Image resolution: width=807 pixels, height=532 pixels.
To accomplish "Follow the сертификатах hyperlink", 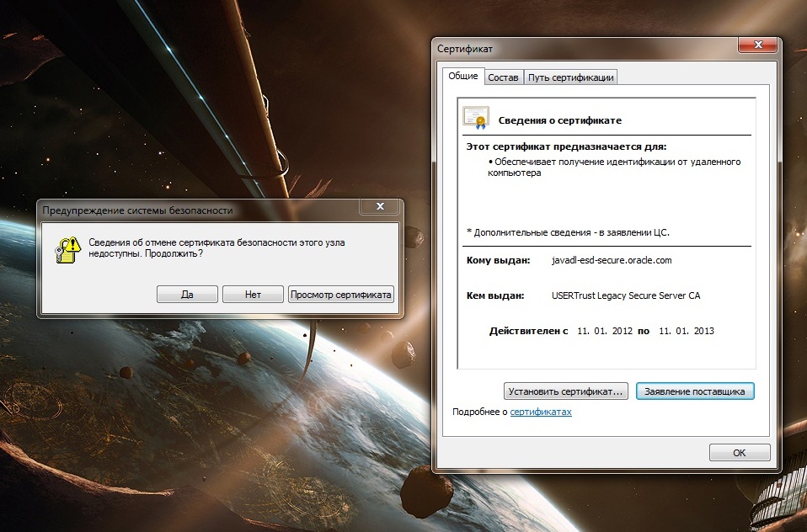I will (x=541, y=412).
